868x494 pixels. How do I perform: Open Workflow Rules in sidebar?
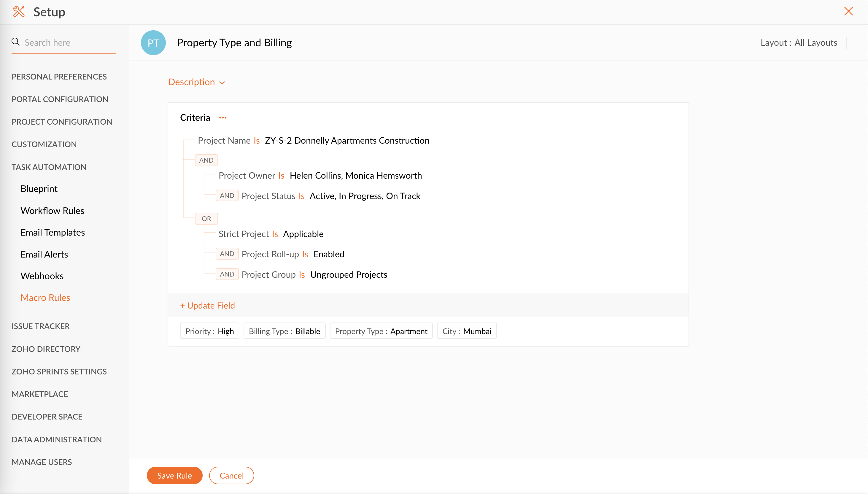[x=52, y=211]
